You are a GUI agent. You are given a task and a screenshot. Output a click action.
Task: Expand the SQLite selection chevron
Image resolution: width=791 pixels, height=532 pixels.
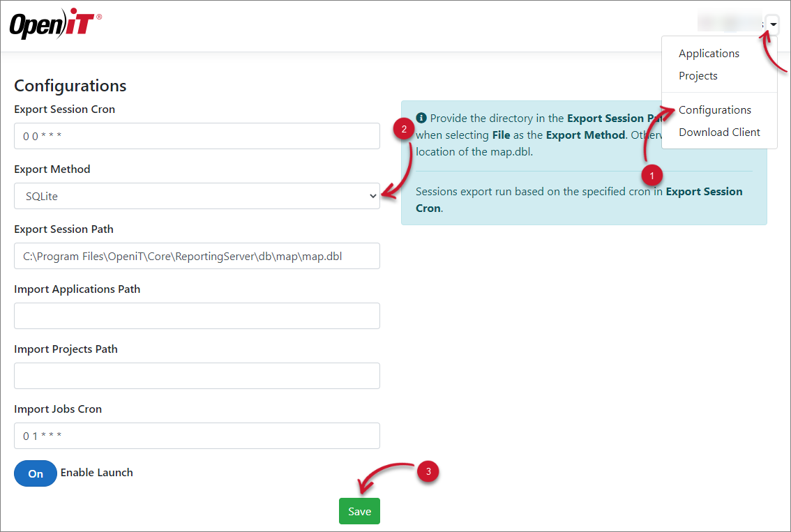[x=372, y=196]
